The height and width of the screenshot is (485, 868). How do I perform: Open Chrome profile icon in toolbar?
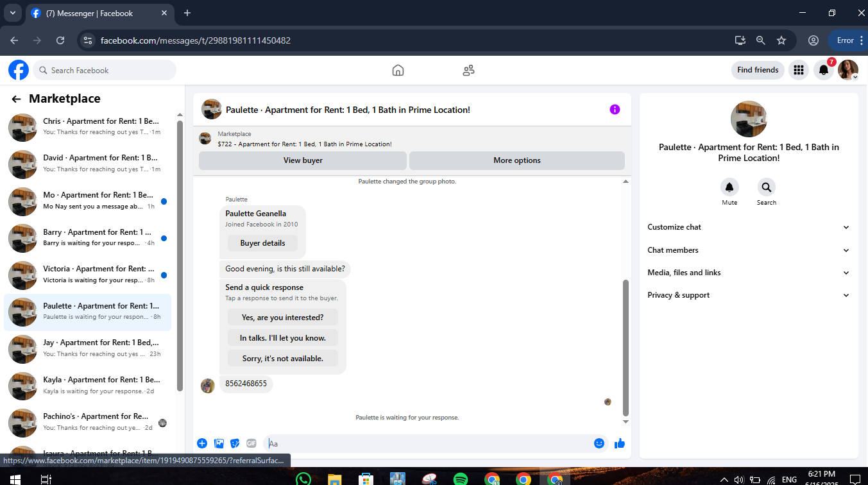tap(813, 40)
